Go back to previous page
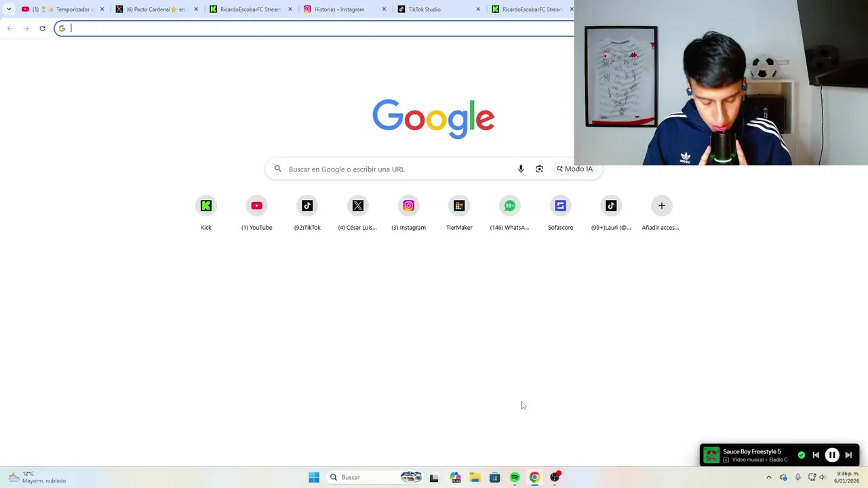 coord(9,28)
